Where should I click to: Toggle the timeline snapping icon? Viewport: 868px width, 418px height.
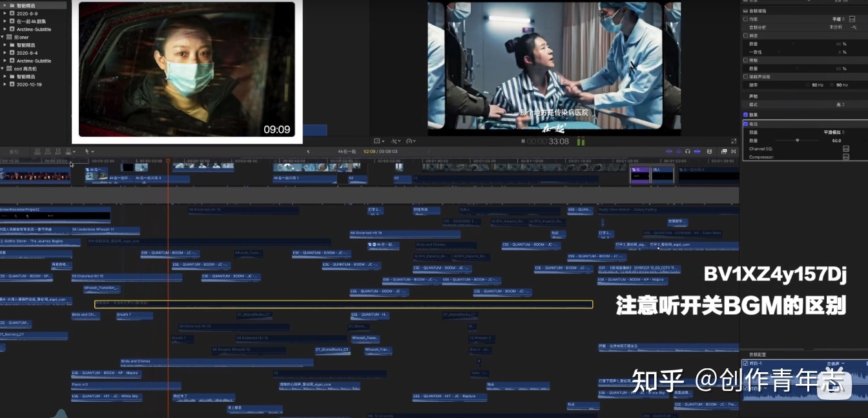pos(696,152)
